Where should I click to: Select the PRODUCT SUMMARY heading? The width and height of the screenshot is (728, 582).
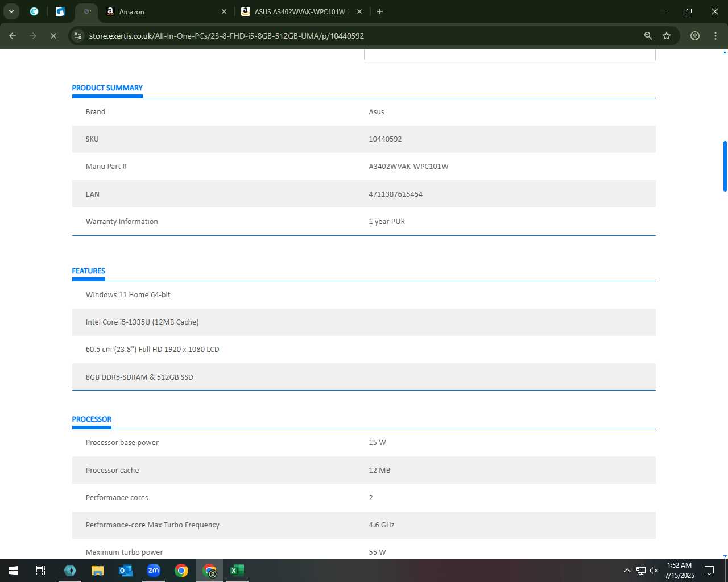point(107,88)
